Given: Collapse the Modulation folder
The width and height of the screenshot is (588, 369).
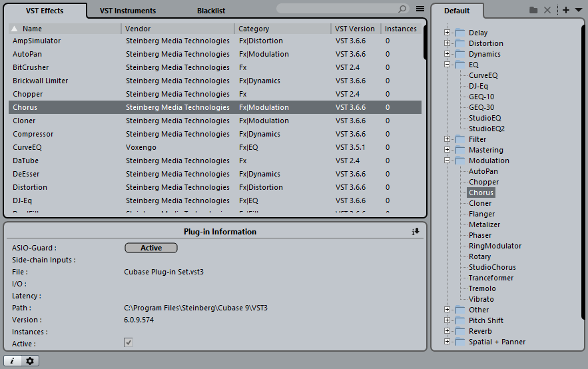Looking at the screenshot, I should [x=447, y=161].
